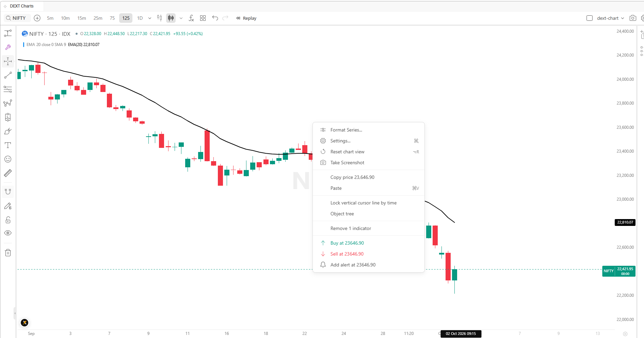Select the patterns drawing tool
The width and height of the screenshot is (644, 338).
[x=8, y=103]
